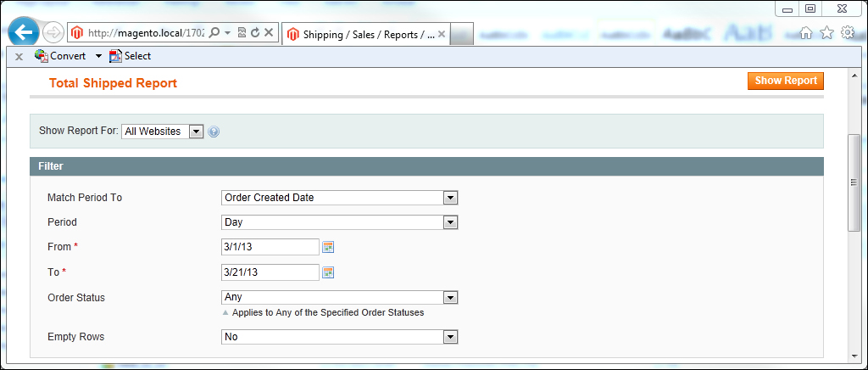Screen dimensions: 868x370
Task: Click the address bar search magnifier icon
Action: [214, 33]
